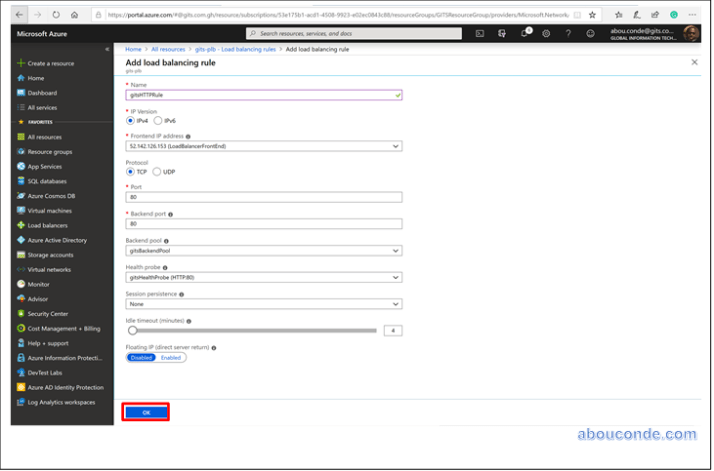Click the Cloud Shell icon in top bar
714x471 pixels.
[480, 33]
